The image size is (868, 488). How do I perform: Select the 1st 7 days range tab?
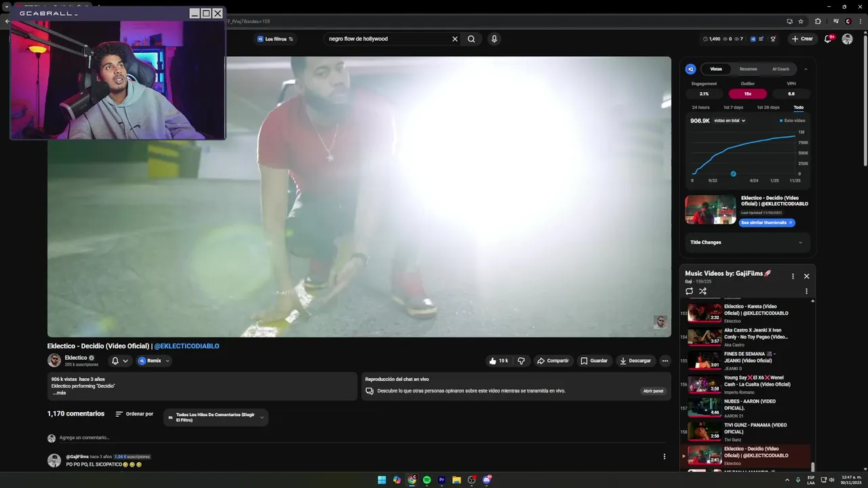point(733,107)
